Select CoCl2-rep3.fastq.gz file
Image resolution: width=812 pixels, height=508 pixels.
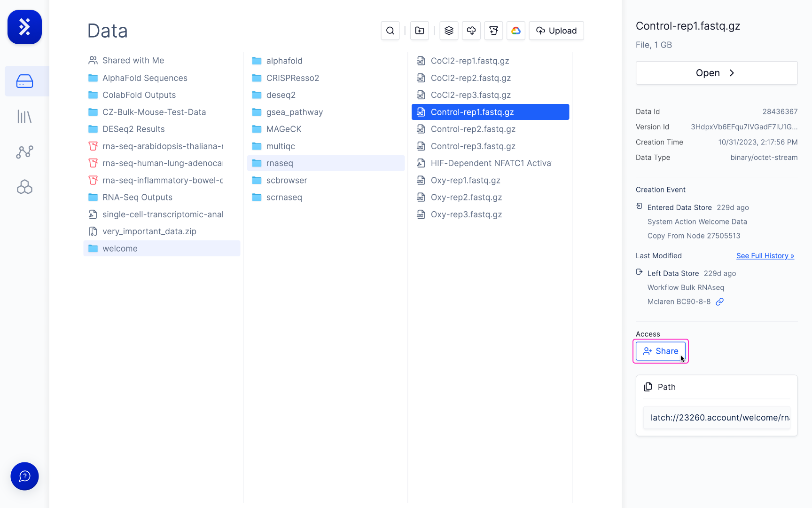[x=490, y=95]
